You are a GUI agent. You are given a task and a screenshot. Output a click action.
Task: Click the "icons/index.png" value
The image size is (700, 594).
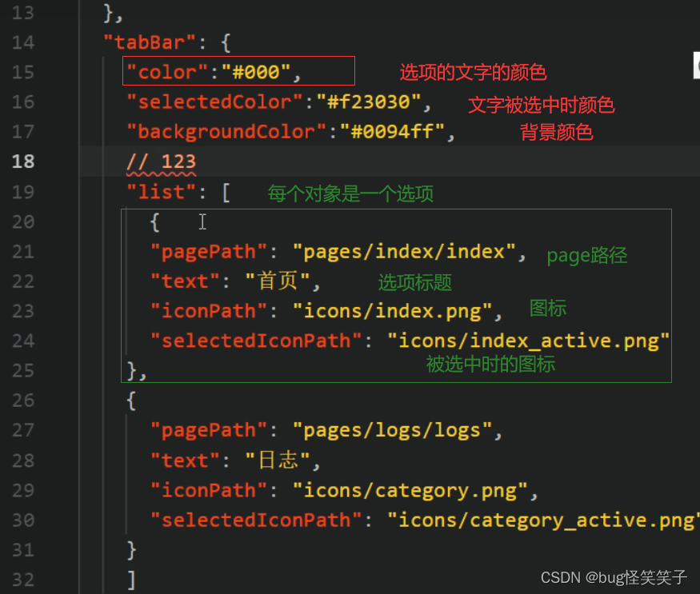[393, 311]
